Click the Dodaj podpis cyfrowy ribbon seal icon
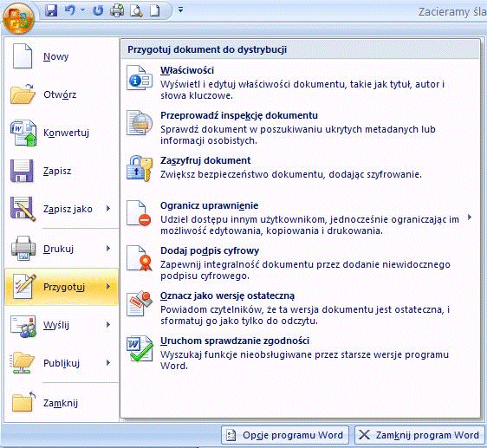Viewport: 487px width, 448px height. 140,258
